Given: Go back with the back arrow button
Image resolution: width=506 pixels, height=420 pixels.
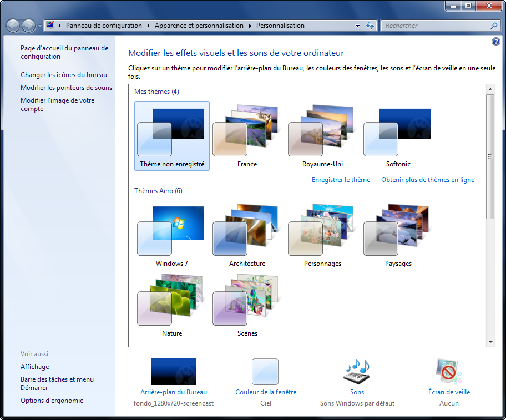Looking at the screenshot, I should click(x=13, y=26).
